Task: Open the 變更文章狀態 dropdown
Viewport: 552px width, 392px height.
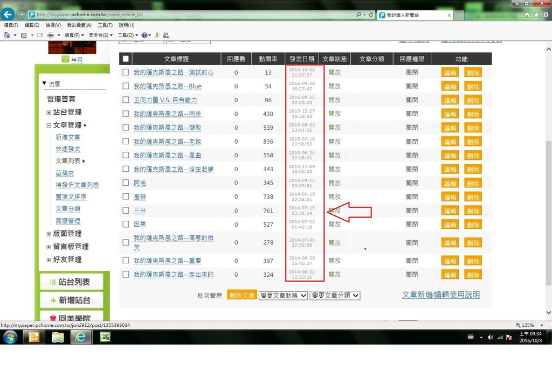Action: click(x=283, y=296)
